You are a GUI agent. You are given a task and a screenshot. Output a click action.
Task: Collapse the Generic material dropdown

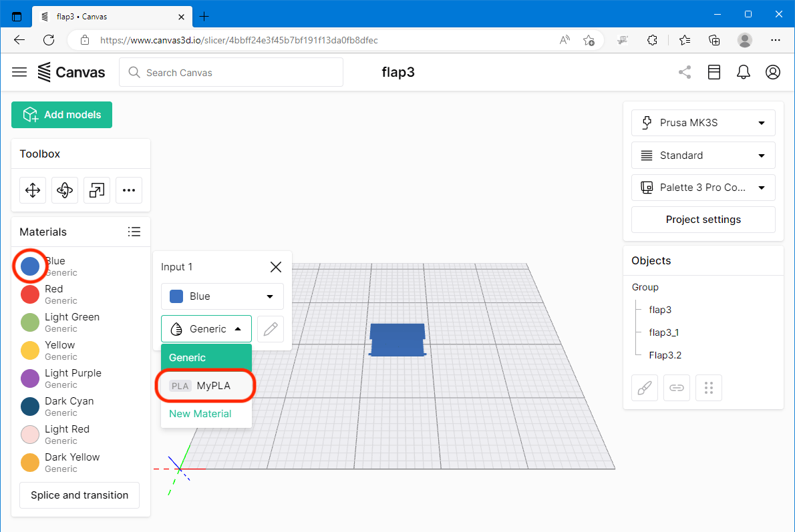[206, 329]
